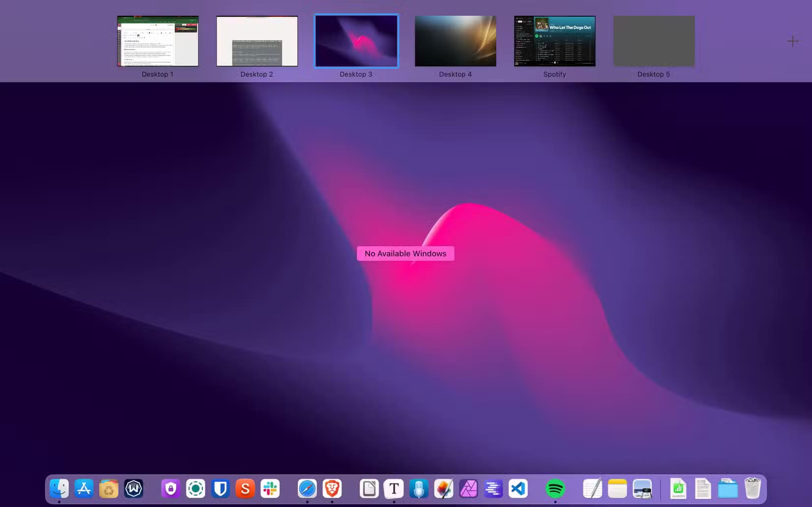Select the Desktop 4 thumbnail
Viewport: 812px width, 507px height.
coord(455,41)
